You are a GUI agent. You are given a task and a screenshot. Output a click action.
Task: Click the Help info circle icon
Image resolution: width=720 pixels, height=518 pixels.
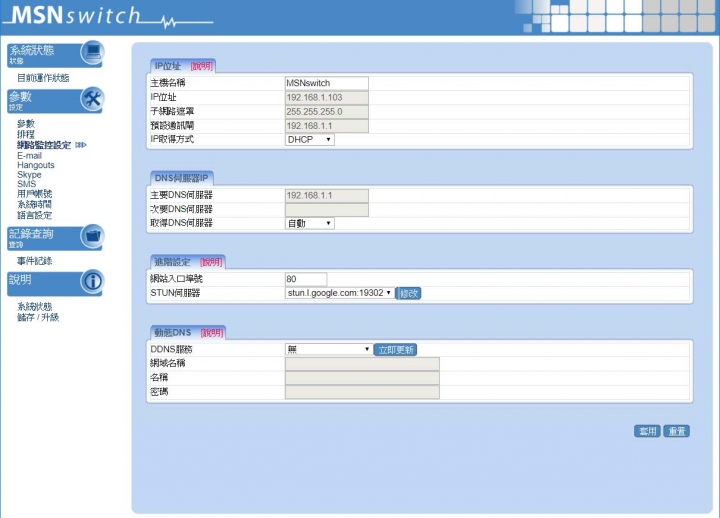click(93, 281)
